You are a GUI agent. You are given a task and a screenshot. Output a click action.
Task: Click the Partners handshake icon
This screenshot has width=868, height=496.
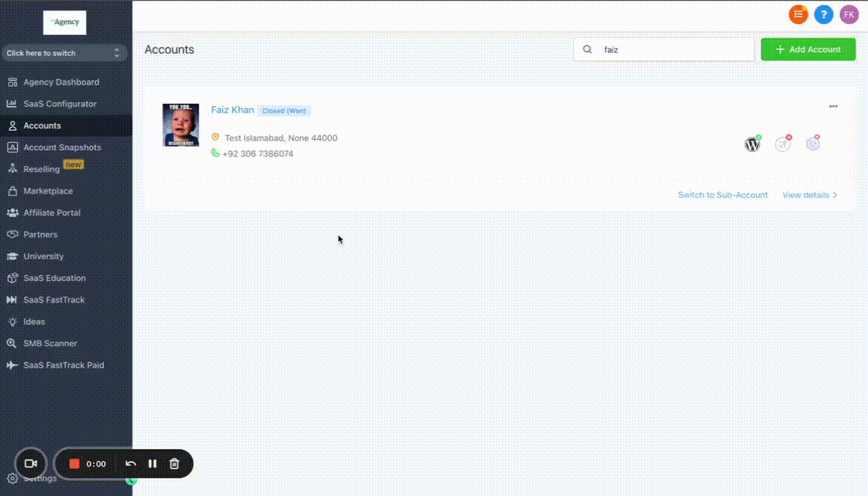(x=12, y=234)
